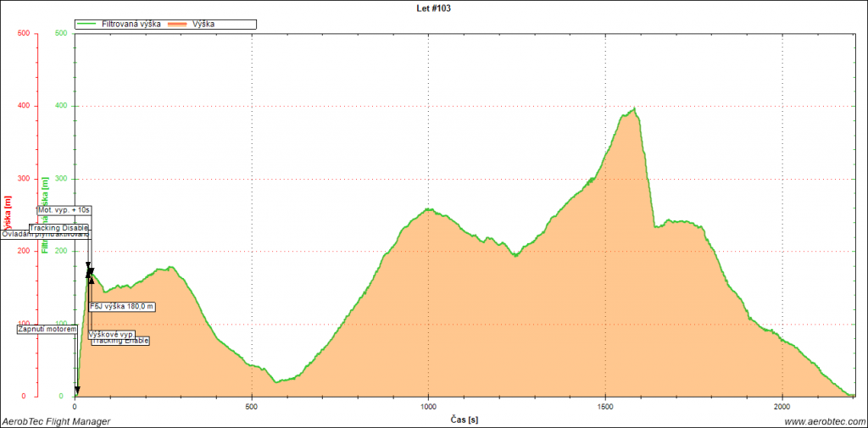The width and height of the screenshot is (868, 428).
Task: Click the 'Mot. vyp. + 10s' annotation label
Action: [x=64, y=208]
